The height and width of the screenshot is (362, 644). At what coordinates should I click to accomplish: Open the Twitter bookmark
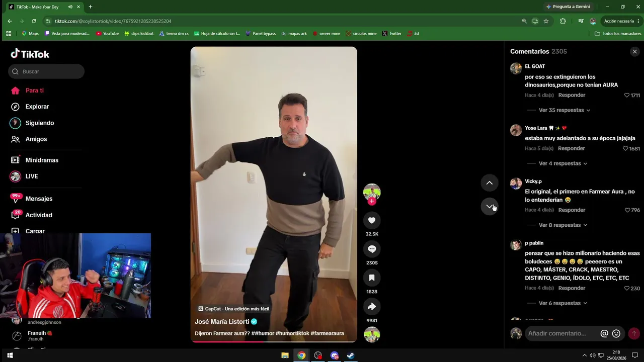[391, 34]
